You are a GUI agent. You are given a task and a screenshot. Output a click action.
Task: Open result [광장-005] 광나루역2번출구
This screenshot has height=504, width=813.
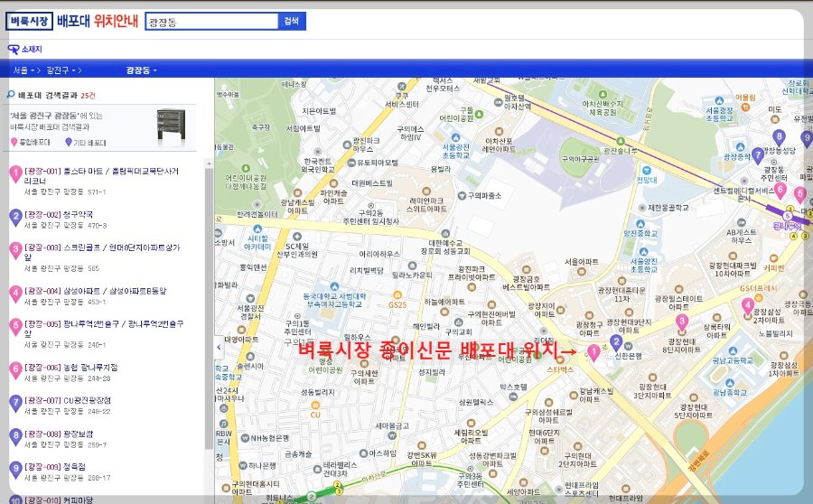pos(104,329)
